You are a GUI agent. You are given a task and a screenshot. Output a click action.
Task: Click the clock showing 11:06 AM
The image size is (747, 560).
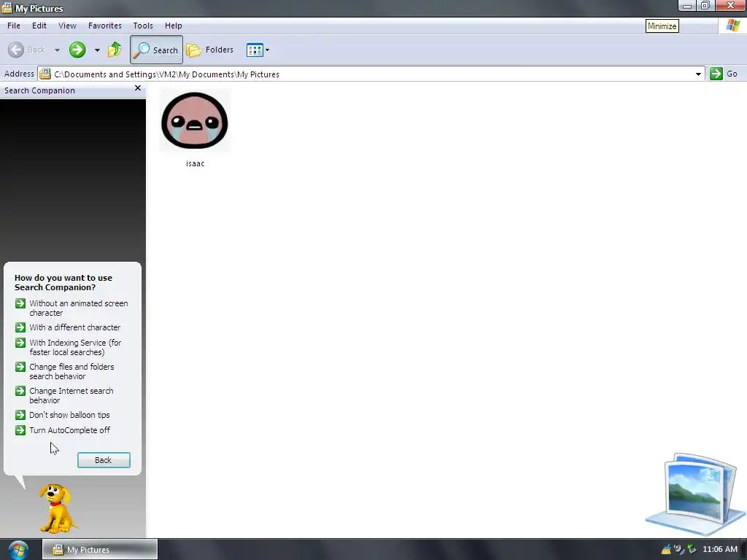719,550
